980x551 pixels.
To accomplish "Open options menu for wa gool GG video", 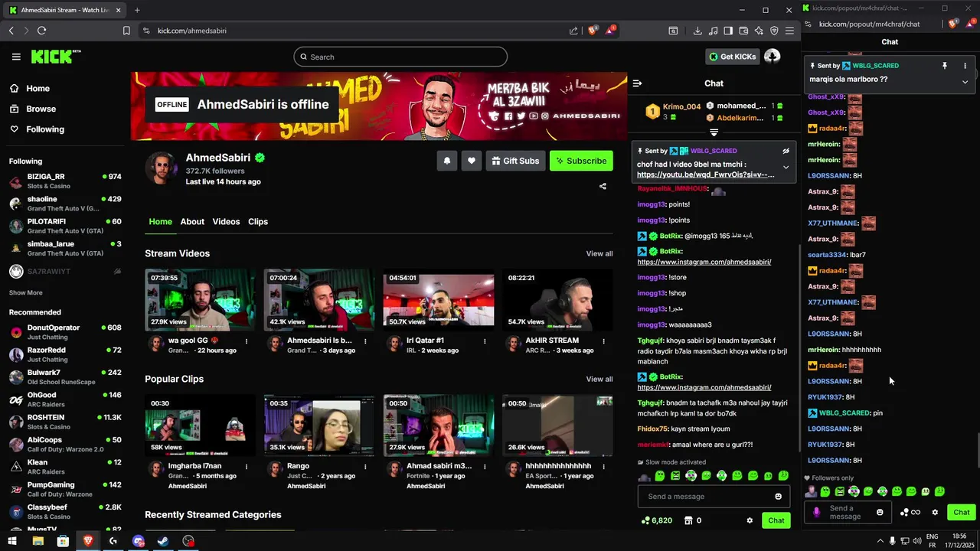I will (x=246, y=341).
